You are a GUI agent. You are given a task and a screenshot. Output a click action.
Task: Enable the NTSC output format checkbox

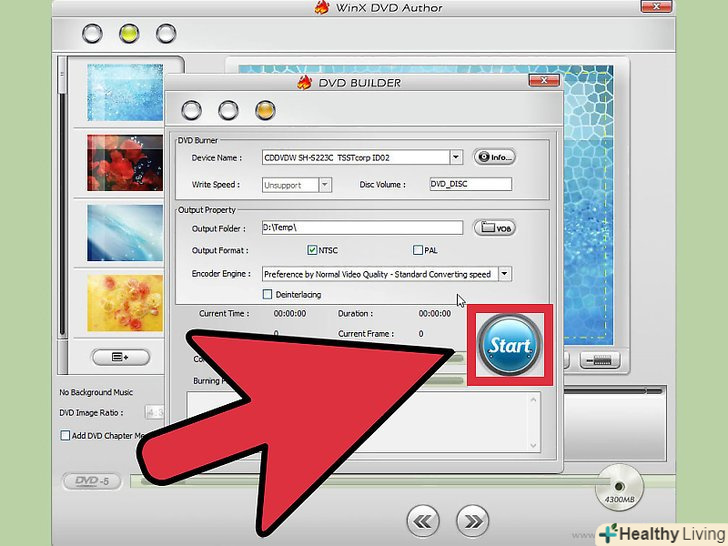[x=312, y=250]
